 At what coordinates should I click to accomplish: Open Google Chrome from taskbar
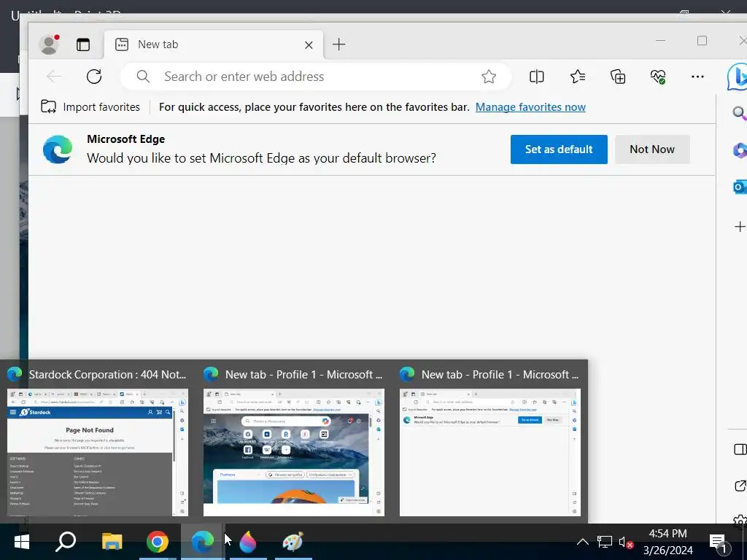pos(158,542)
